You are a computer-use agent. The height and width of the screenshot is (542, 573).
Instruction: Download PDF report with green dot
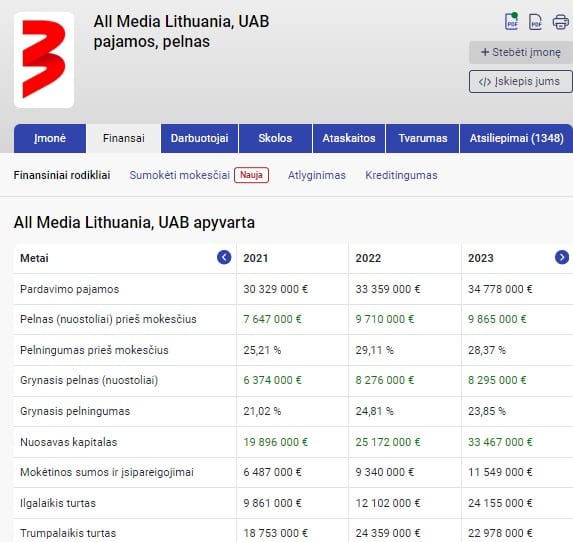512,22
